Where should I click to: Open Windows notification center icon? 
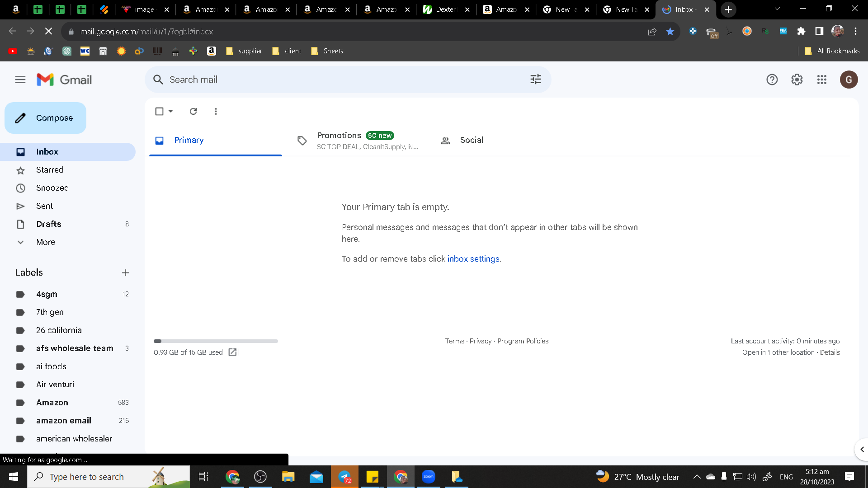pyautogui.click(x=849, y=477)
